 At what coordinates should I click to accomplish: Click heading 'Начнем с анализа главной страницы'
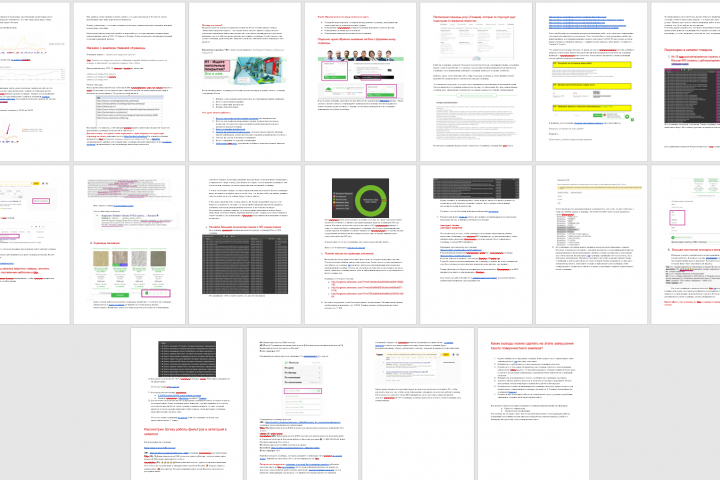116,48
